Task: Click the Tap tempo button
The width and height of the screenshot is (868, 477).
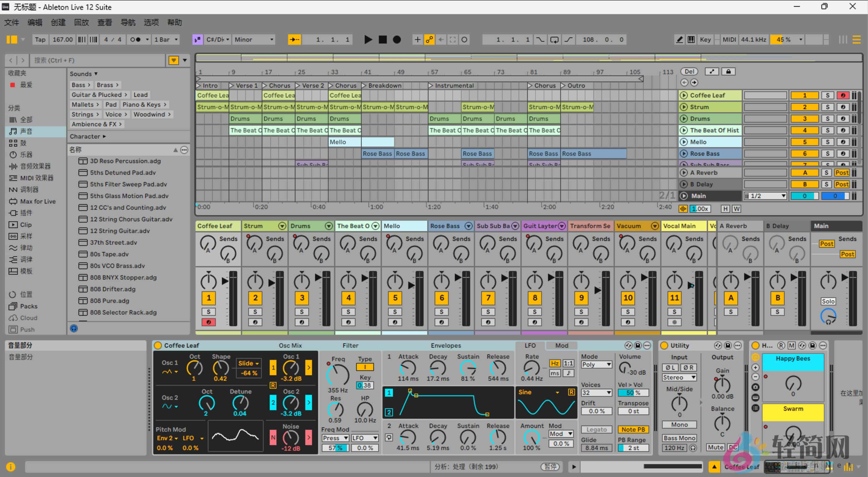Action: (x=40, y=40)
